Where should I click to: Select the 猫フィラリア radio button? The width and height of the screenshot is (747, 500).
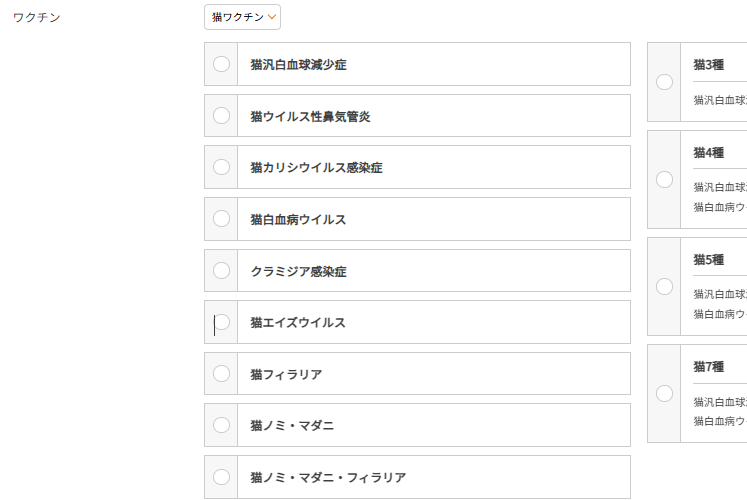[221, 374]
